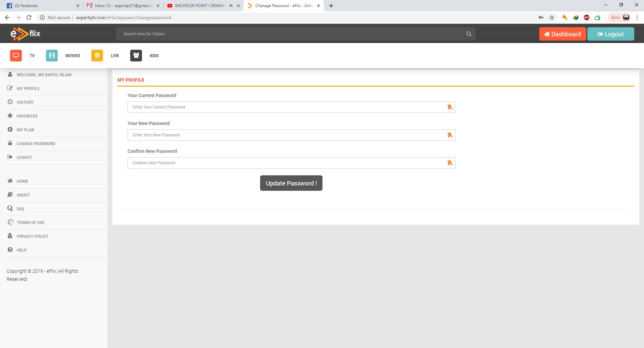Open the Movies film icon
The height and width of the screenshot is (348, 644).
[x=52, y=55]
